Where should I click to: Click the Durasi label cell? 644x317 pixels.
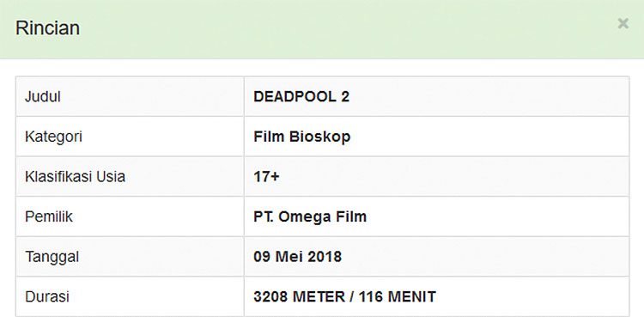click(130, 297)
